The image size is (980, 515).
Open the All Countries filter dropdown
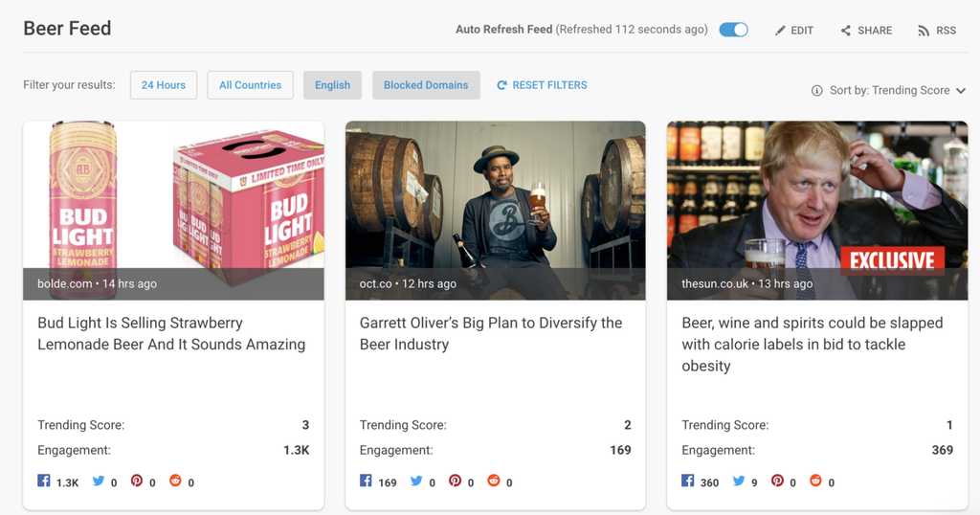click(x=250, y=85)
